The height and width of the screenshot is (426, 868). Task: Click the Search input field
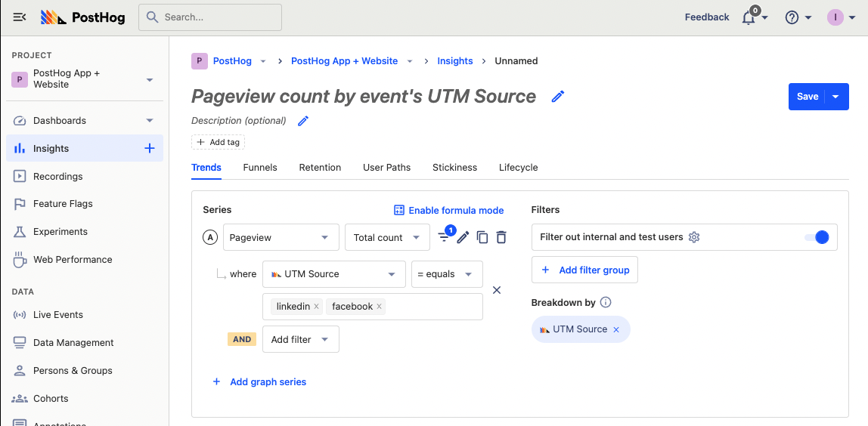pyautogui.click(x=210, y=17)
